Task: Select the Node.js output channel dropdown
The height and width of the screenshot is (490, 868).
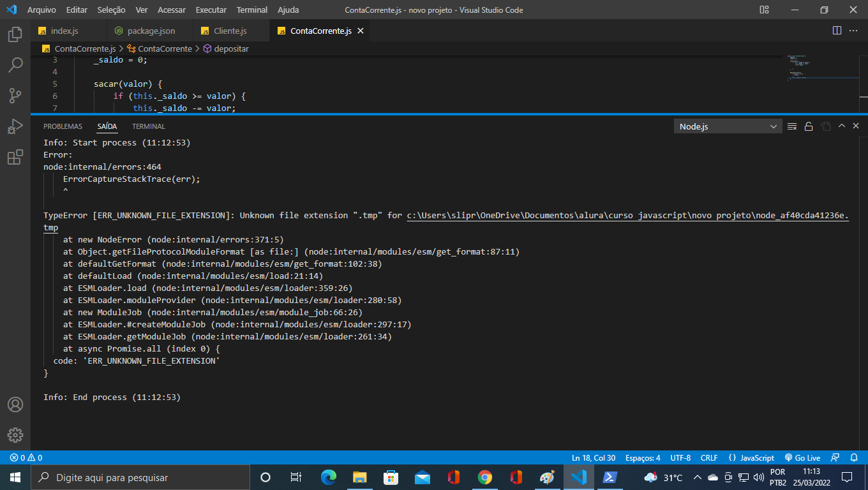Action: point(728,126)
